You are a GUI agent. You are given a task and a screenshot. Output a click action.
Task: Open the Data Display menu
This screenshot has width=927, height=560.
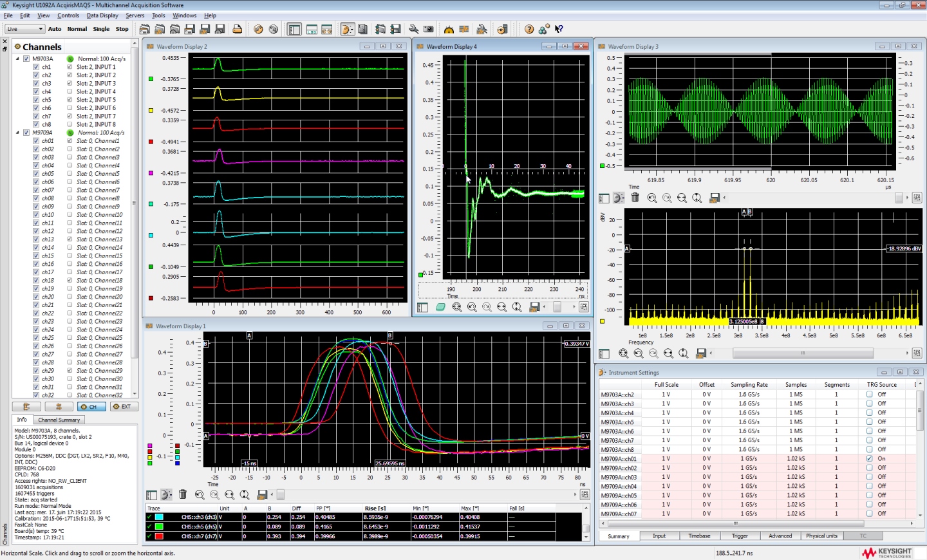102,15
